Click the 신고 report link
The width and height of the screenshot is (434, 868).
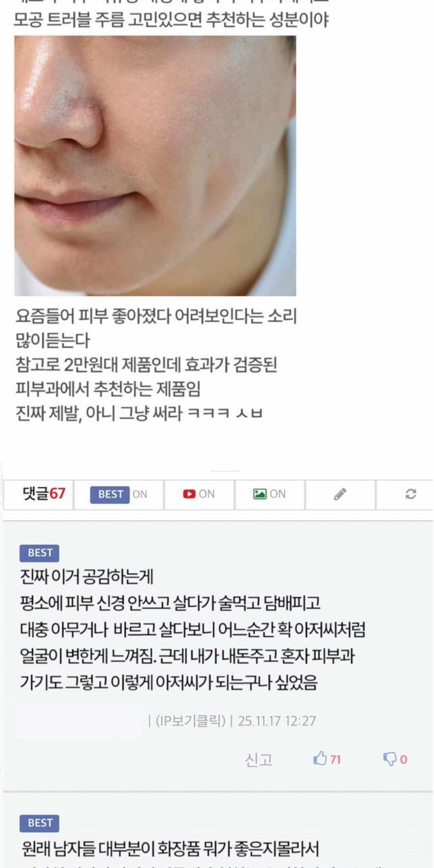coord(258,759)
